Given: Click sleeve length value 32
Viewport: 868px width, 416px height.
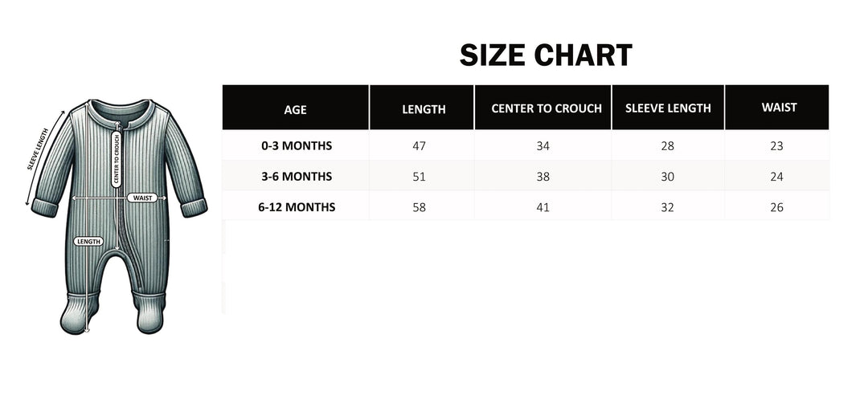Looking at the screenshot, I should tap(668, 207).
